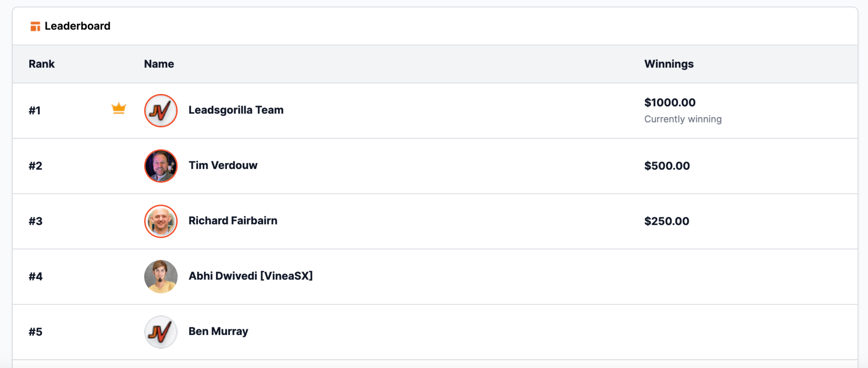Click the Name column header
This screenshot has height=368, width=868.
[159, 64]
